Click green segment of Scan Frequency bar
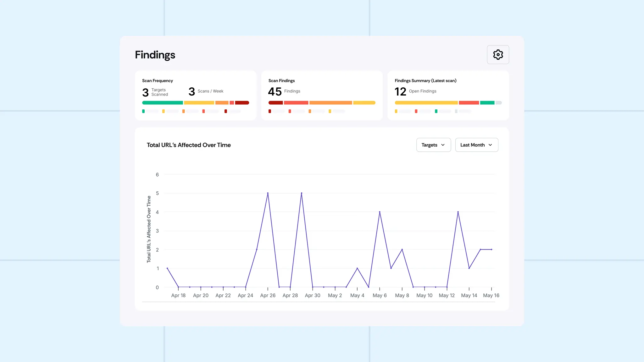This screenshot has height=362, width=644. pos(162,103)
